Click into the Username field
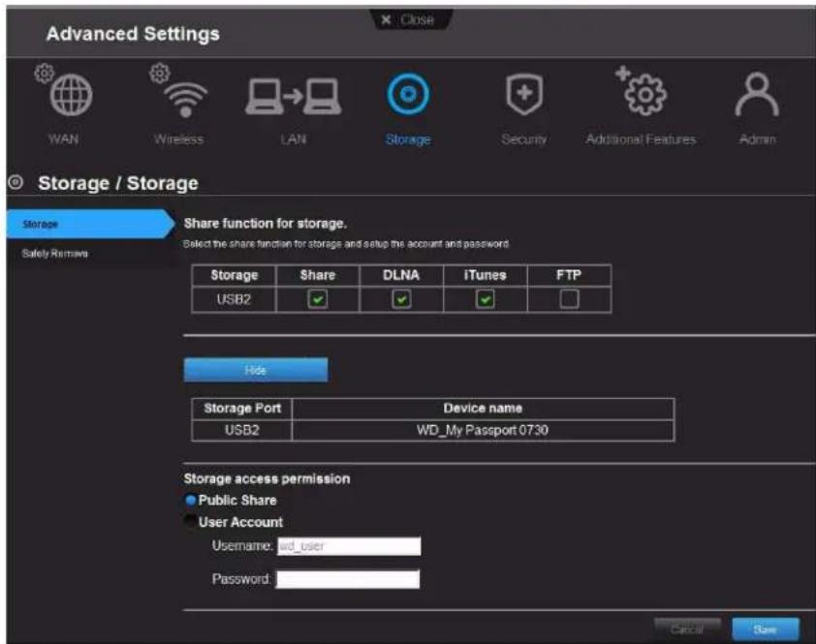The height and width of the screenshot is (644, 816). 349,546
